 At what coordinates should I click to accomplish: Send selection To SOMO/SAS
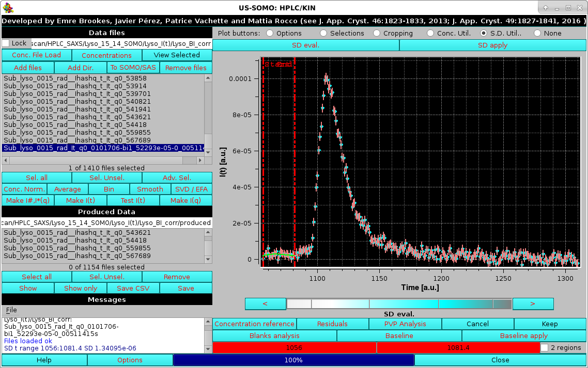pos(133,67)
